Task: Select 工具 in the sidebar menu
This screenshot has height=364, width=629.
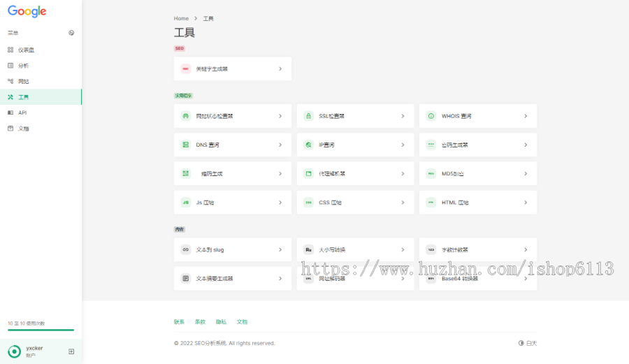Action: 41,97
